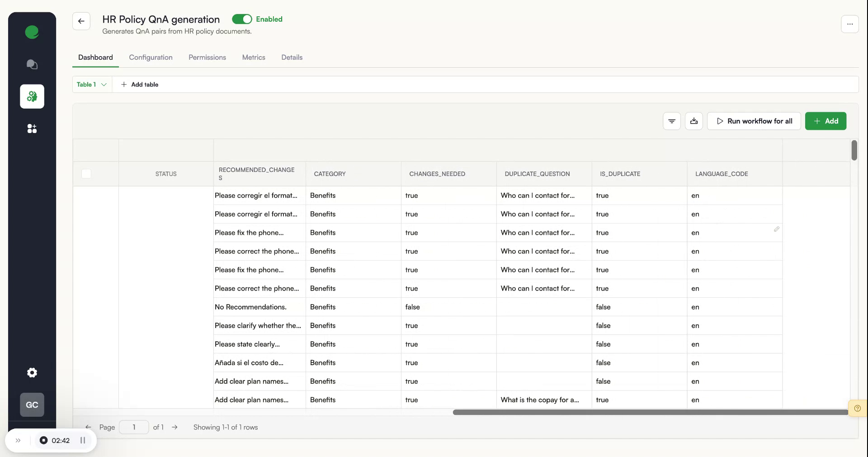Open the more options ellipsis menu
The height and width of the screenshot is (457, 868).
tap(850, 24)
